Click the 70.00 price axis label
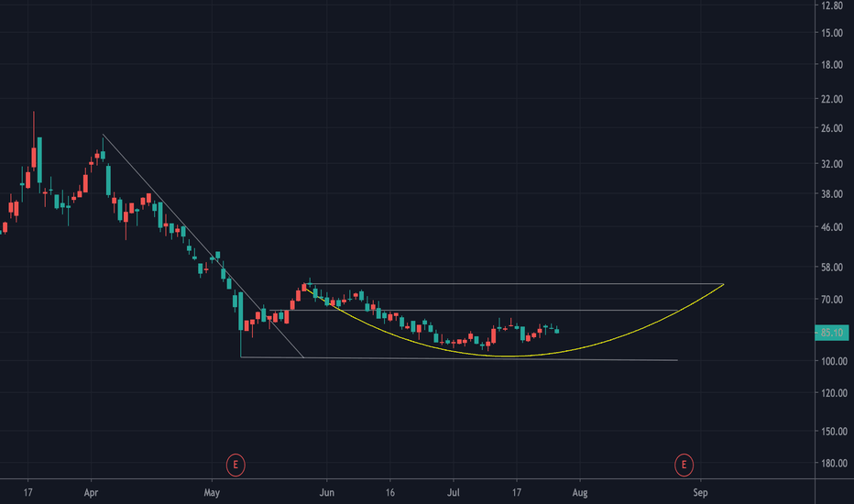Screen dimensions: 854x504 tap(832, 300)
